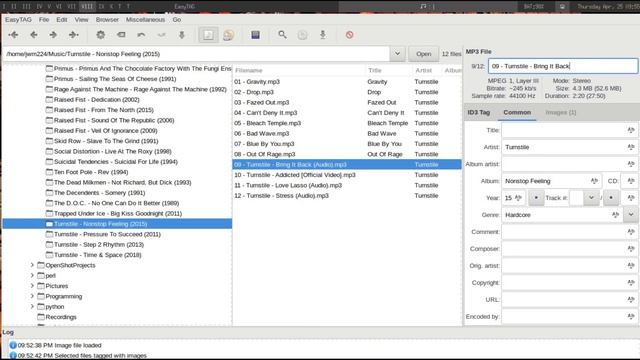This screenshot has height=360, width=640.
Task: Go to the last file toolbar arrow
Action: pos(73,35)
